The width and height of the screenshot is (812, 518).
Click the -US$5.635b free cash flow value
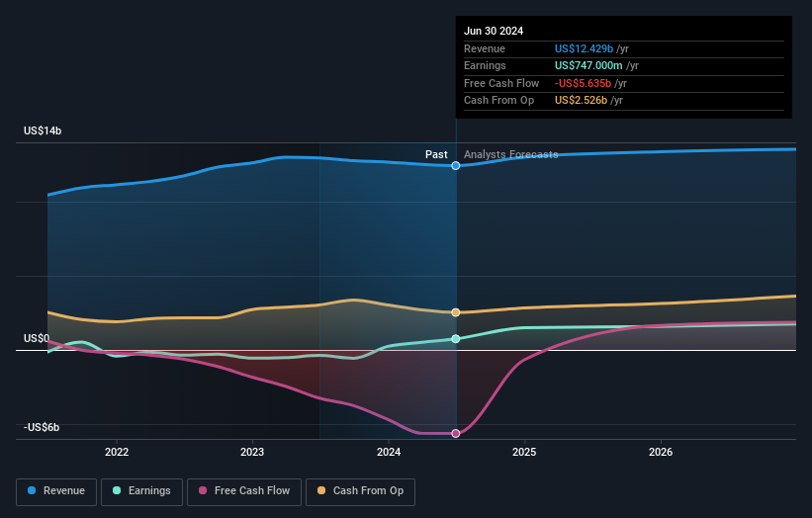point(583,83)
